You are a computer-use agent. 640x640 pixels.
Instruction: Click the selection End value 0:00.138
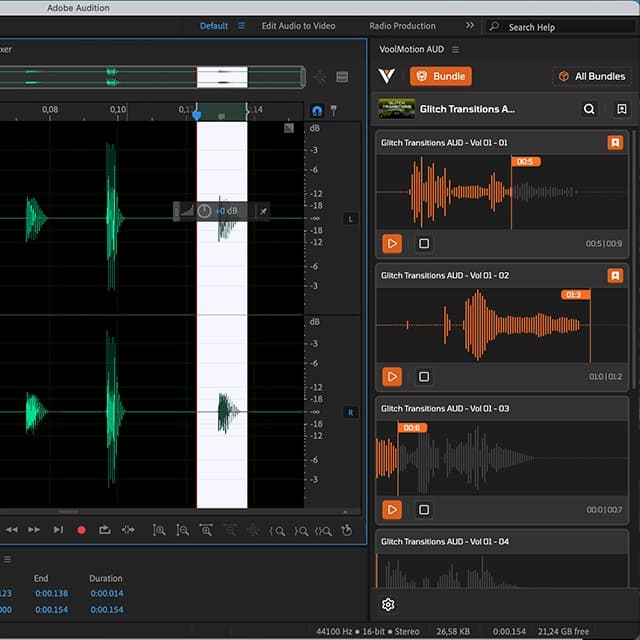[x=51, y=593]
